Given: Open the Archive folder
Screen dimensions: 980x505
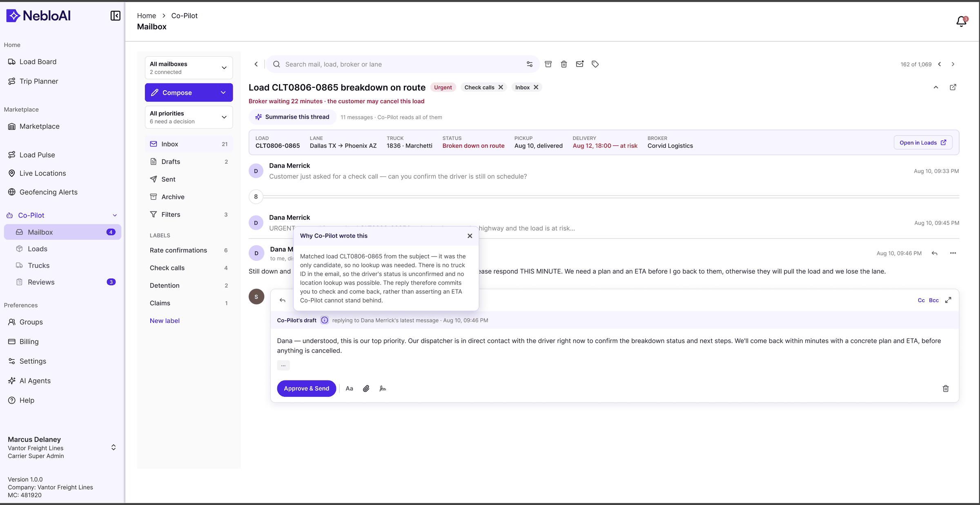Looking at the screenshot, I should click(189, 197).
